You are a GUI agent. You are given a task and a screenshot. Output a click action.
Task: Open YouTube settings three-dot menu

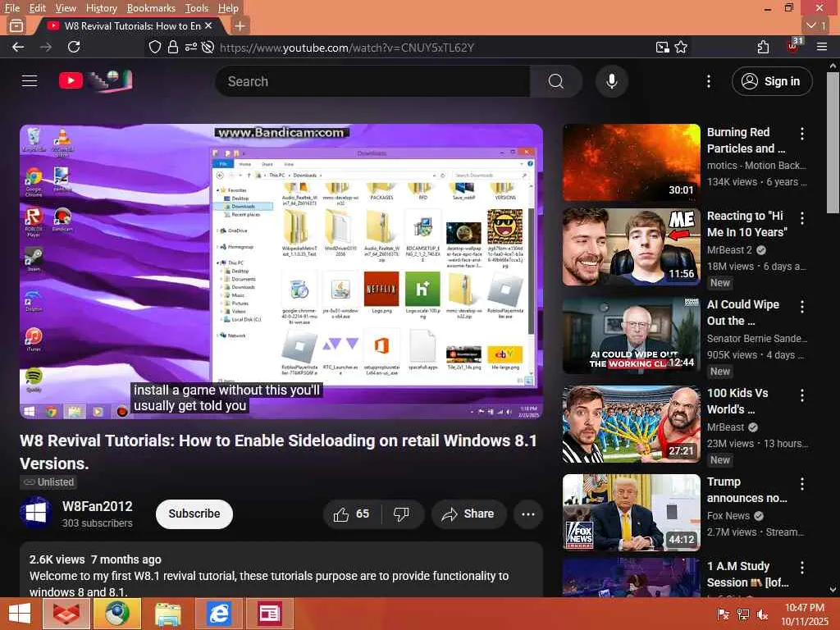(708, 81)
